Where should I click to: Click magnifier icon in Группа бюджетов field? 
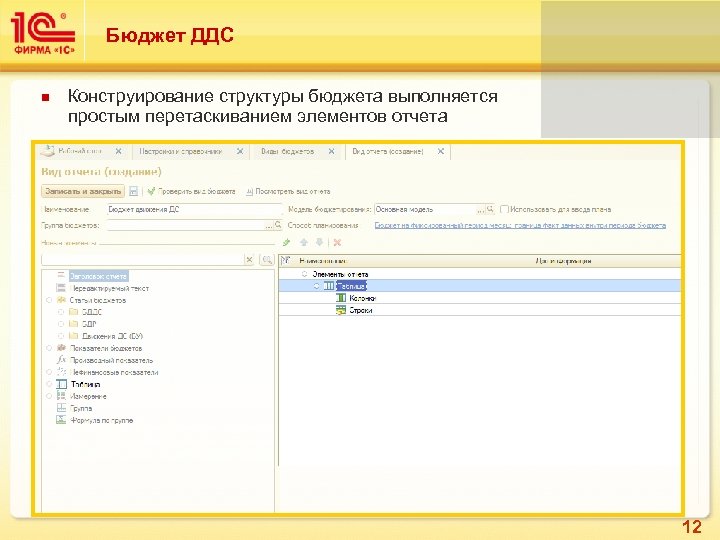[278, 225]
